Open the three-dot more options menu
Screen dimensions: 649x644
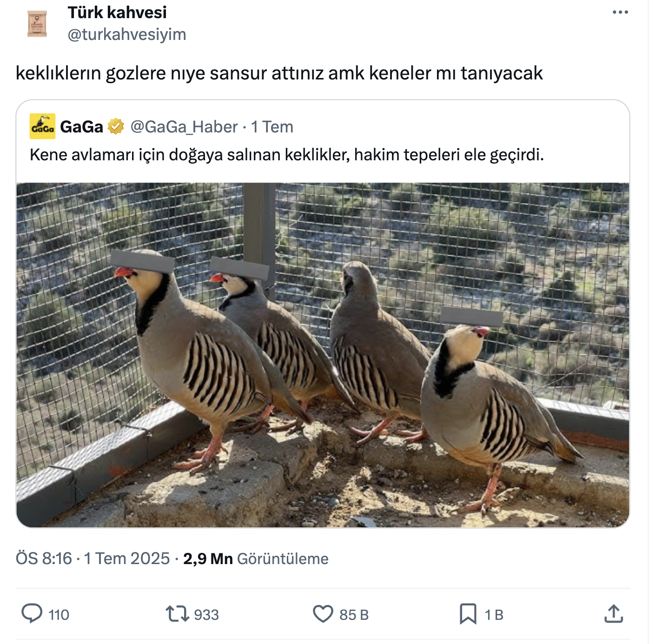620,13
